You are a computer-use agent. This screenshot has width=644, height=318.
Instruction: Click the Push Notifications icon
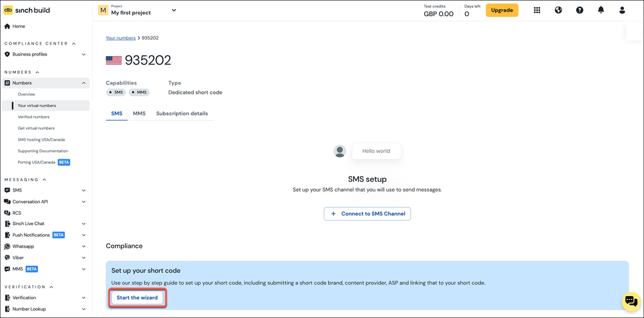point(7,235)
